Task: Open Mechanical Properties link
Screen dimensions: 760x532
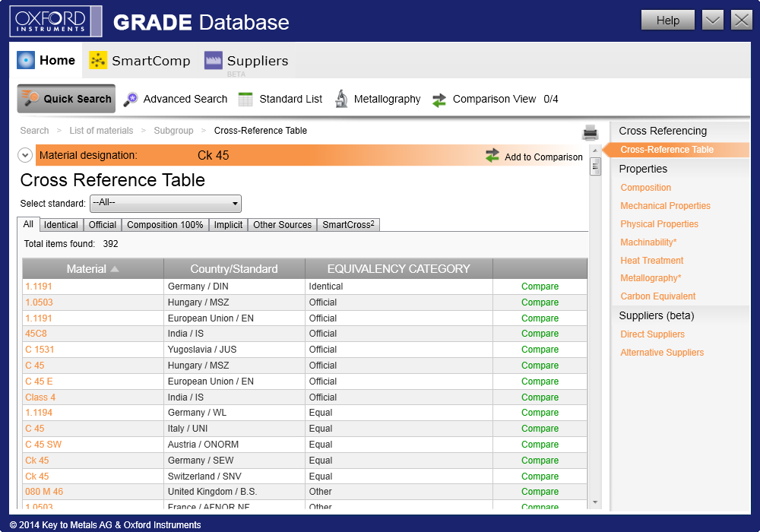Action: pyautogui.click(x=666, y=206)
